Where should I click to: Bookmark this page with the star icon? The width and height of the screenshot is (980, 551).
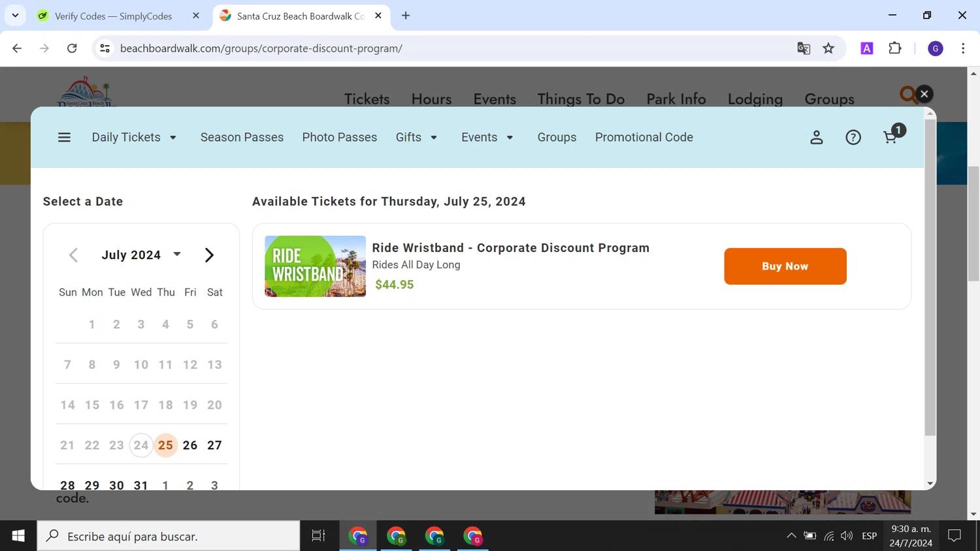click(828, 48)
